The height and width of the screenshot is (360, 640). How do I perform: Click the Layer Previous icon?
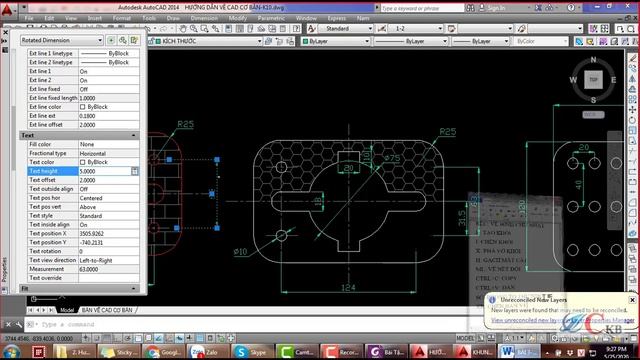coord(280,41)
